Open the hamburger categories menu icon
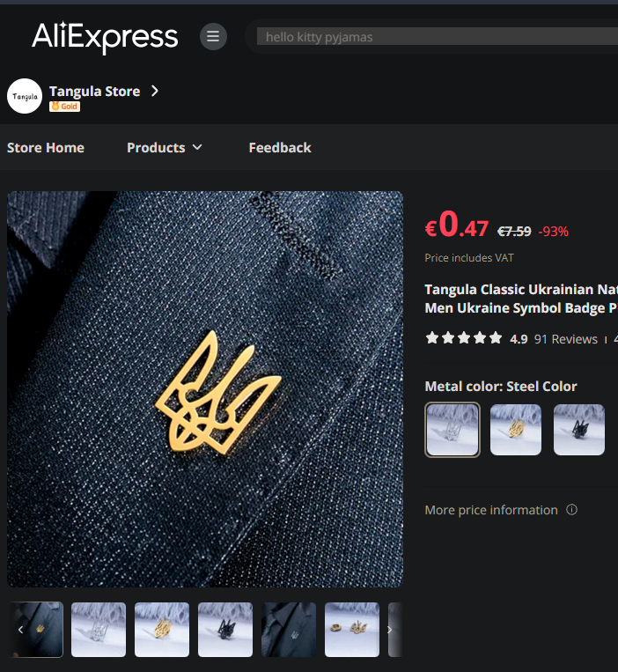Viewport: 618px width, 672px height. tap(213, 36)
